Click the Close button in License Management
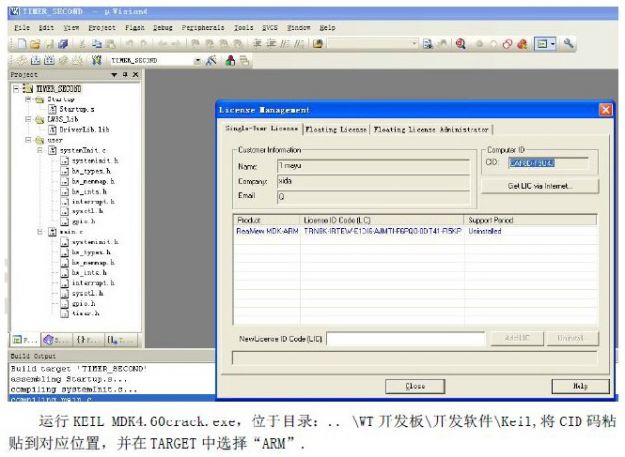Screen dimensions: 625x457 click(415, 386)
